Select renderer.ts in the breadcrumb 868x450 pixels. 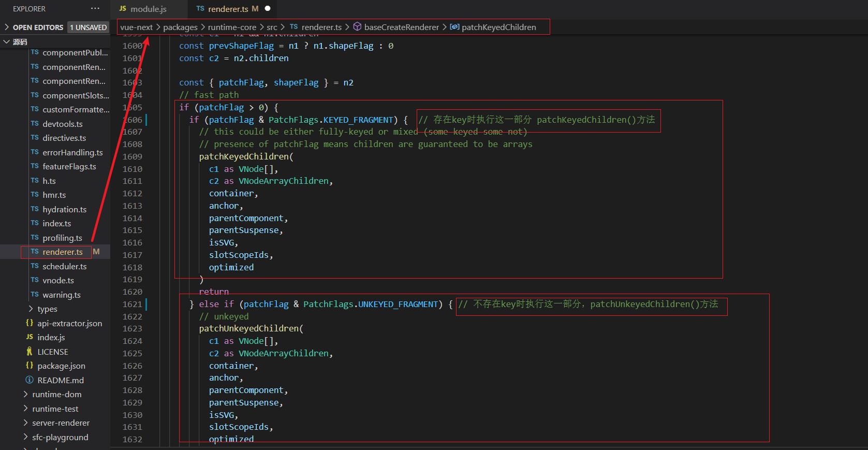tap(321, 27)
